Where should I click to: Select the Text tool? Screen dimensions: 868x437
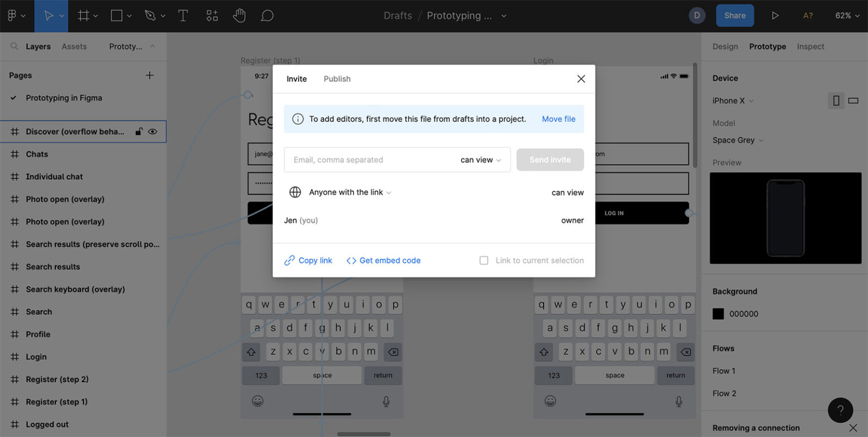tap(183, 15)
